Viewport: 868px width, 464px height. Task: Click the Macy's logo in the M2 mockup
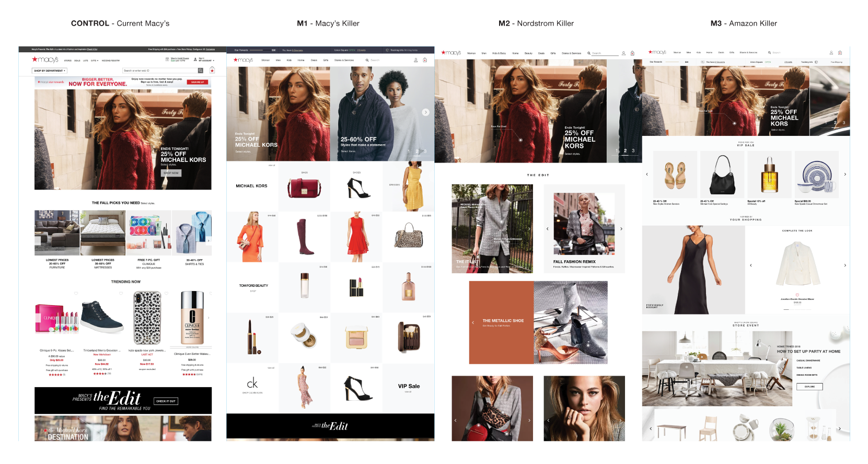click(x=451, y=53)
